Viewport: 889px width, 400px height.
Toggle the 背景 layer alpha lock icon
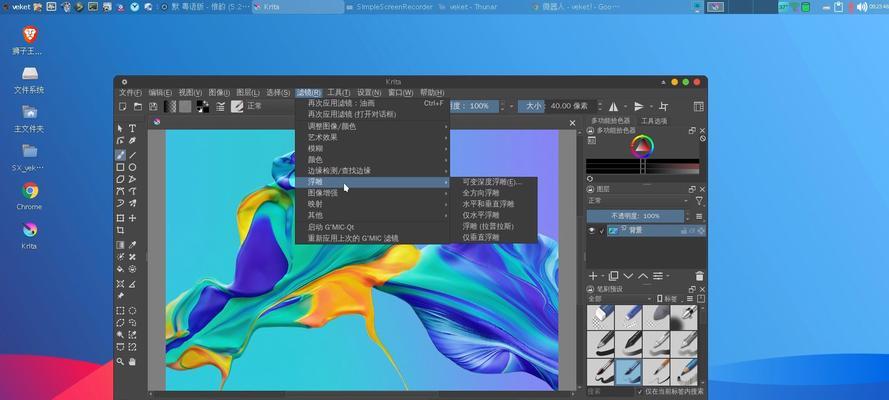click(x=701, y=231)
